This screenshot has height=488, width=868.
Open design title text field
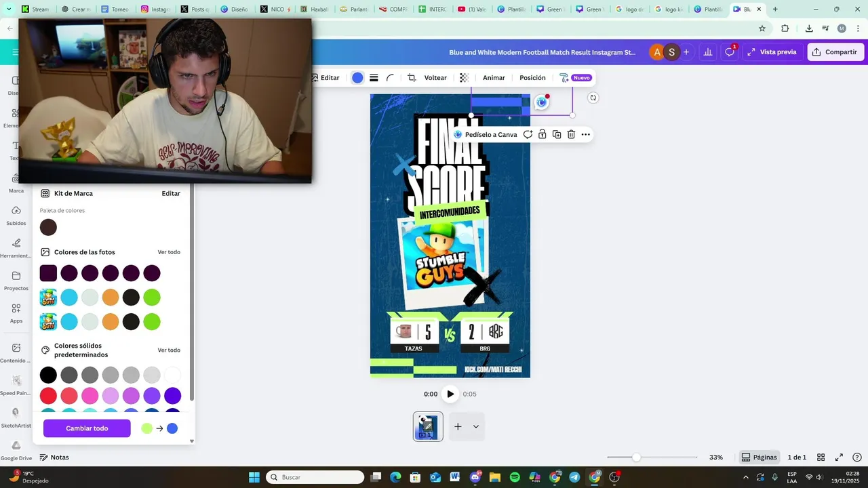pos(542,52)
